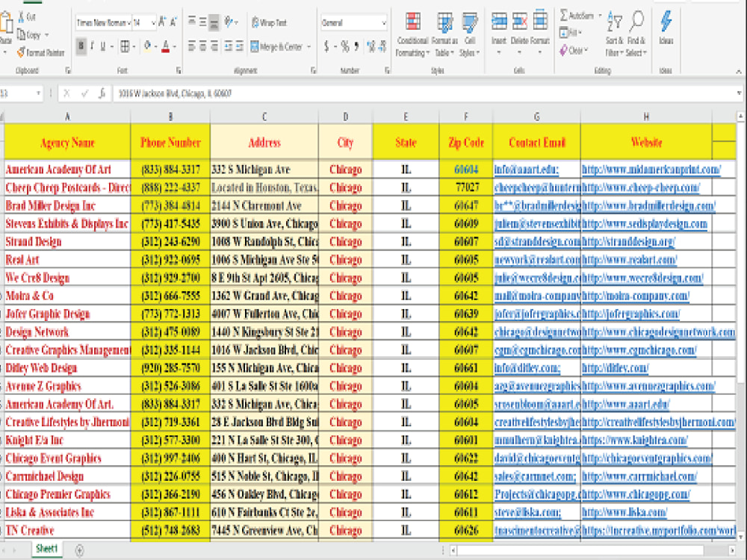Click Decrease Indent icon
747x560 pixels.
point(229,46)
